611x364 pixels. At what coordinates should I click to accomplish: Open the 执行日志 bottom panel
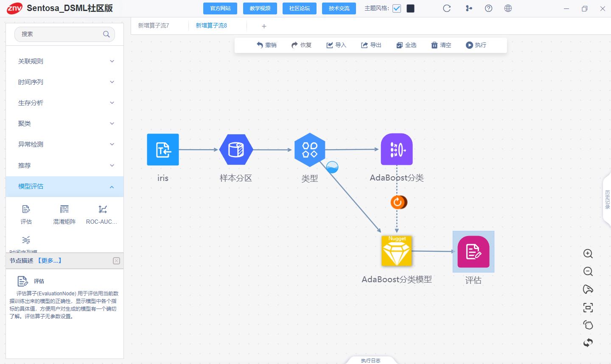[371, 361]
